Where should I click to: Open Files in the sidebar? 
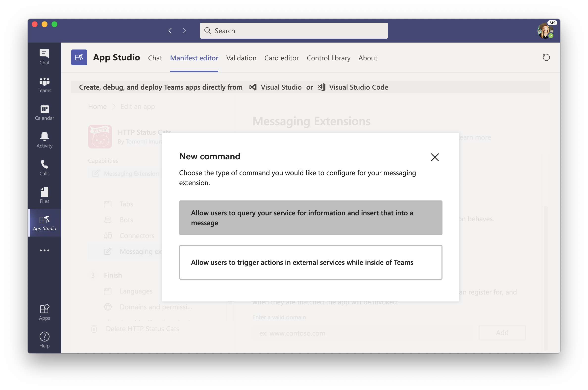click(x=44, y=195)
